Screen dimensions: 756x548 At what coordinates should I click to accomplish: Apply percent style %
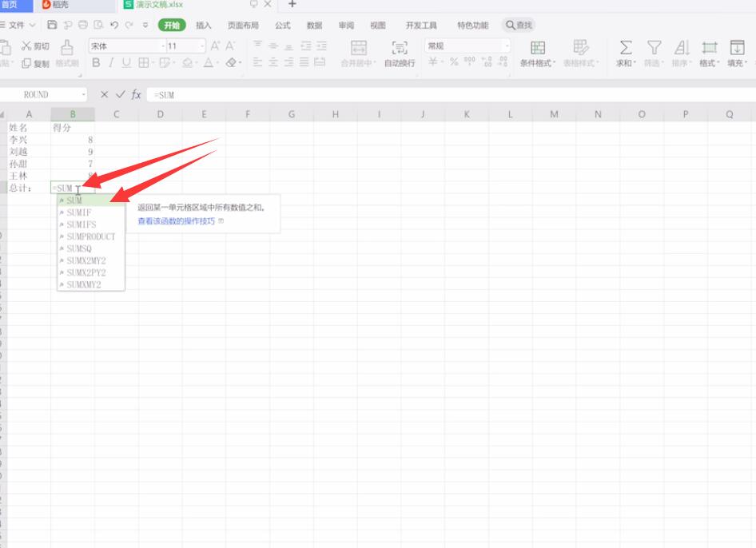(x=454, y=62)
